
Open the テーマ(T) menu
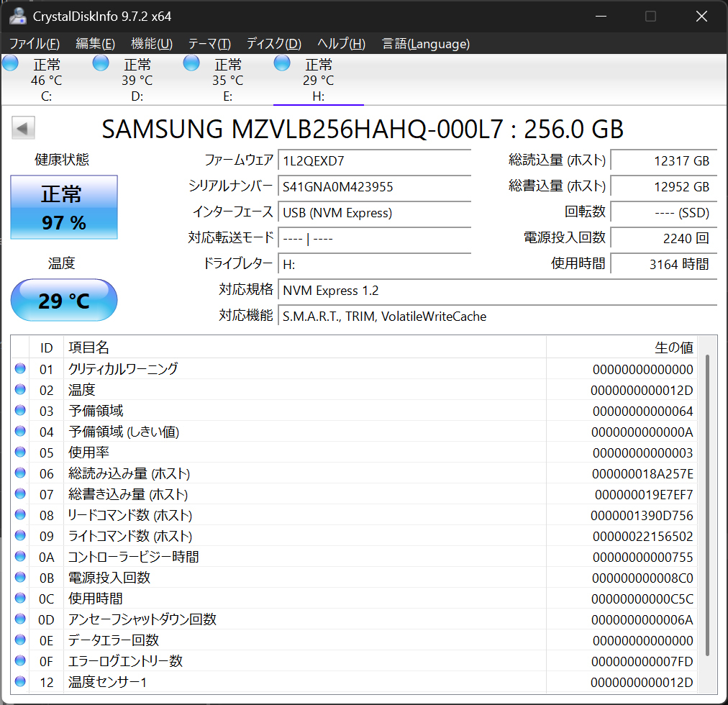(x=209, y=44)
